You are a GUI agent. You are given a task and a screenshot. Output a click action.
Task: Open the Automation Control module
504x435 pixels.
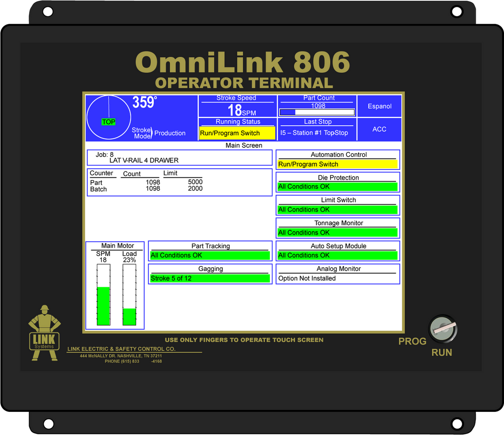pos(338,160)
